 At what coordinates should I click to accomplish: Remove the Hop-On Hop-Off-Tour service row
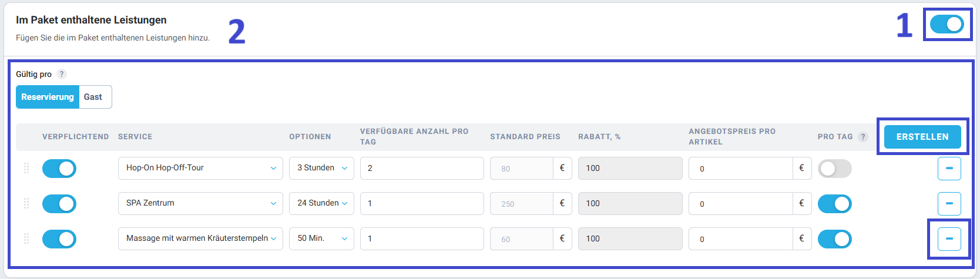[x=949, y=169]
